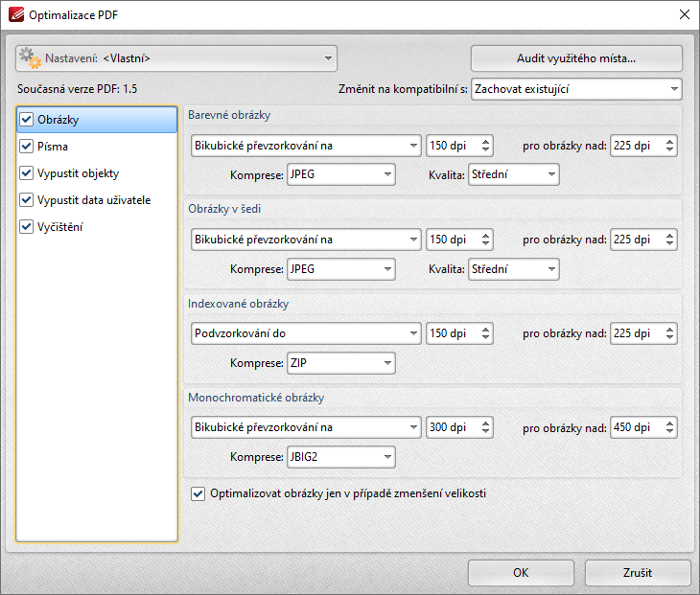
Task: Toggle the Vypustit objekty checkbox
Action: click(26, 173)
